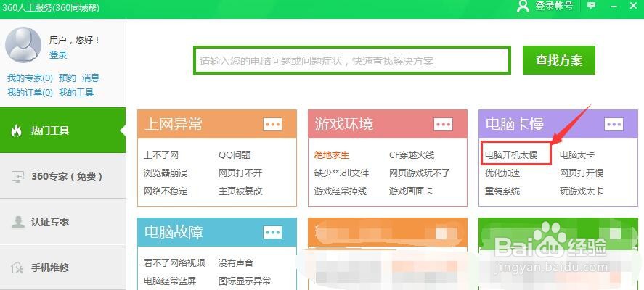The image size is (644, 290).
Task: Click the 电脑故障 card header
Action: [217, 232]
